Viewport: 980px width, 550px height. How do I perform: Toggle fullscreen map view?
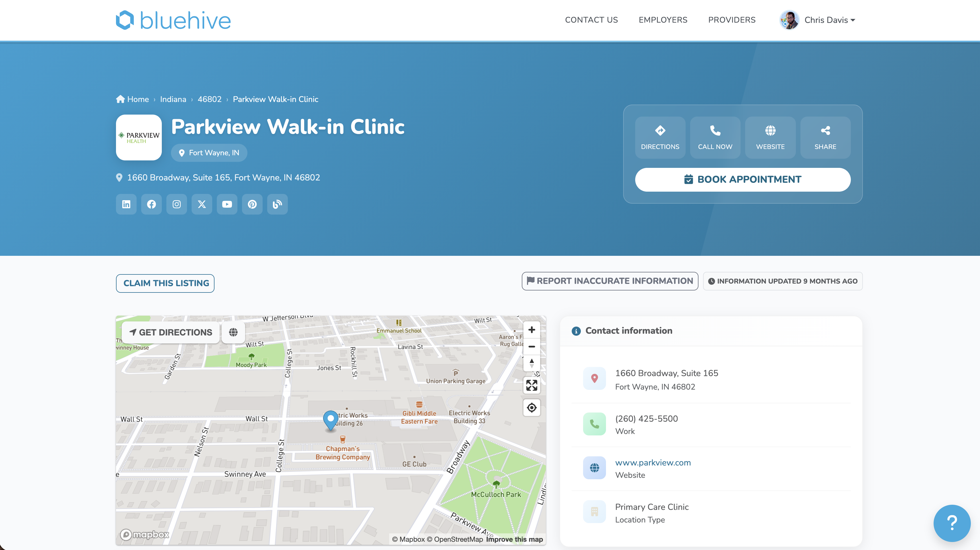pos(532,385)
